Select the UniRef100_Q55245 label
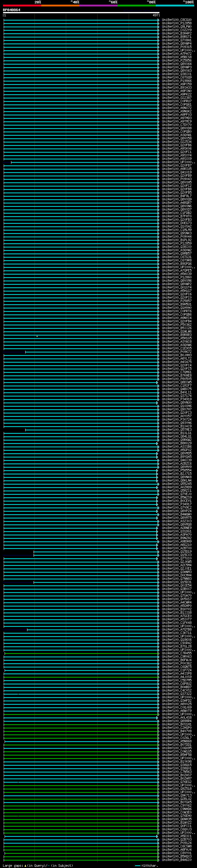 point(176,484)
